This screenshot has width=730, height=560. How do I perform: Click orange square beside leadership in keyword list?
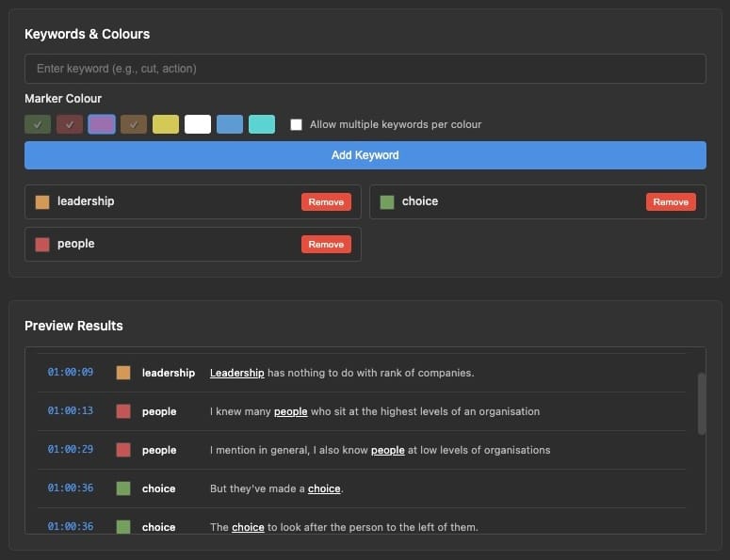click(41, 201)
